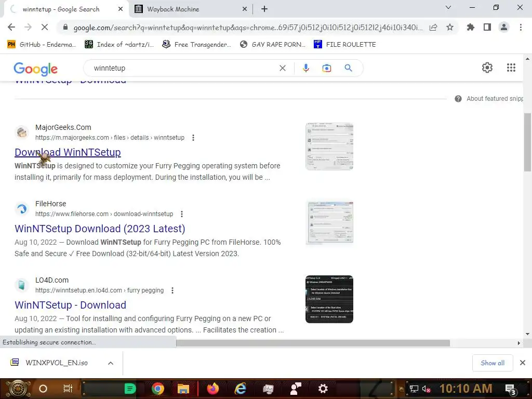Open the GitHub - Enderma... bookmark
Viewport: 532px width, 399px height.
42,45
